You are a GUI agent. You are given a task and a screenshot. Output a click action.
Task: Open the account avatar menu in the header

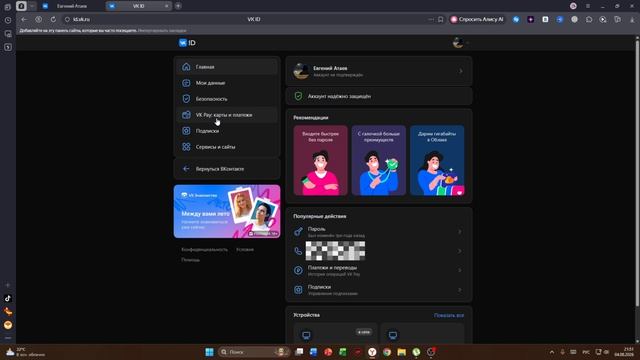point(460,42)
